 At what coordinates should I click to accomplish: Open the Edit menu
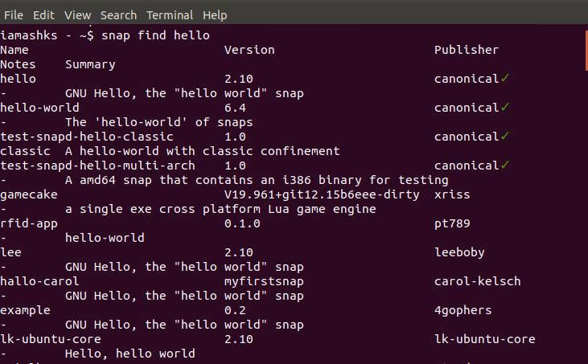[x=43, y=15]
